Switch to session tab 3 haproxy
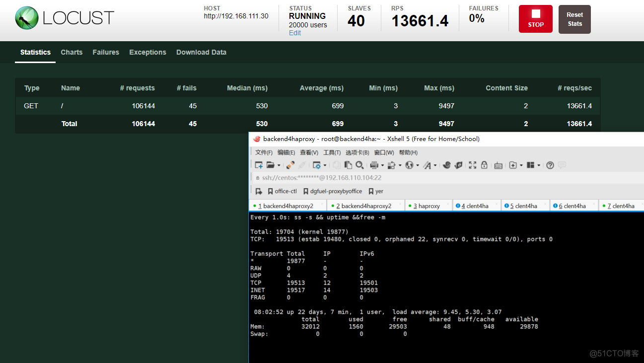 (x=429, y=206)
